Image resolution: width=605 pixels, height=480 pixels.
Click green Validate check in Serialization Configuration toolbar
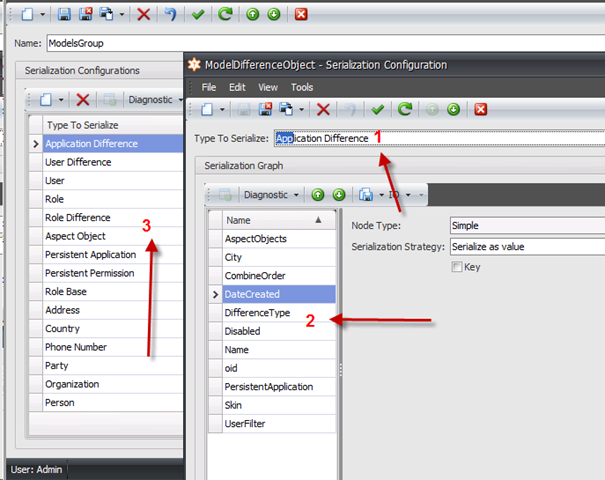(x=377, y=110)
